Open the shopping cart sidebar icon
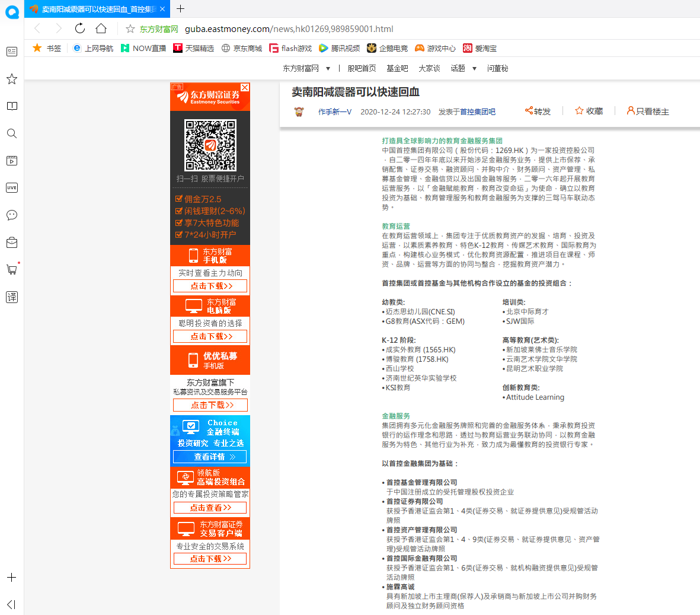 pyautogui.click(x=12, y=269)
